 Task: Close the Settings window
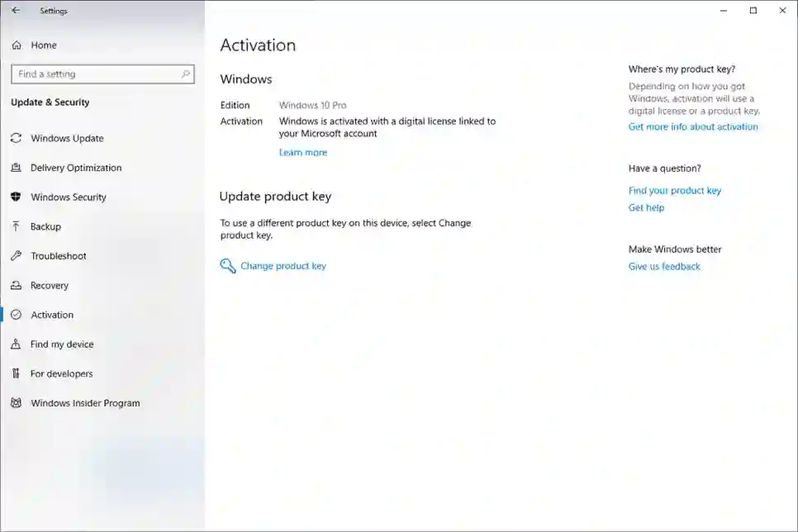[783, 10]
